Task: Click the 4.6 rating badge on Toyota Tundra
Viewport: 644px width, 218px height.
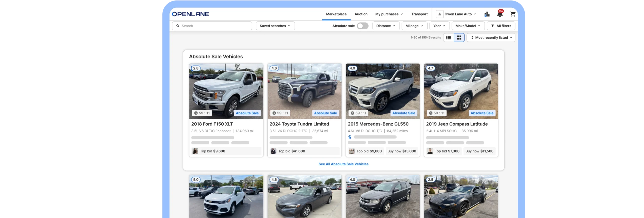Action: (x=274, y=68)
